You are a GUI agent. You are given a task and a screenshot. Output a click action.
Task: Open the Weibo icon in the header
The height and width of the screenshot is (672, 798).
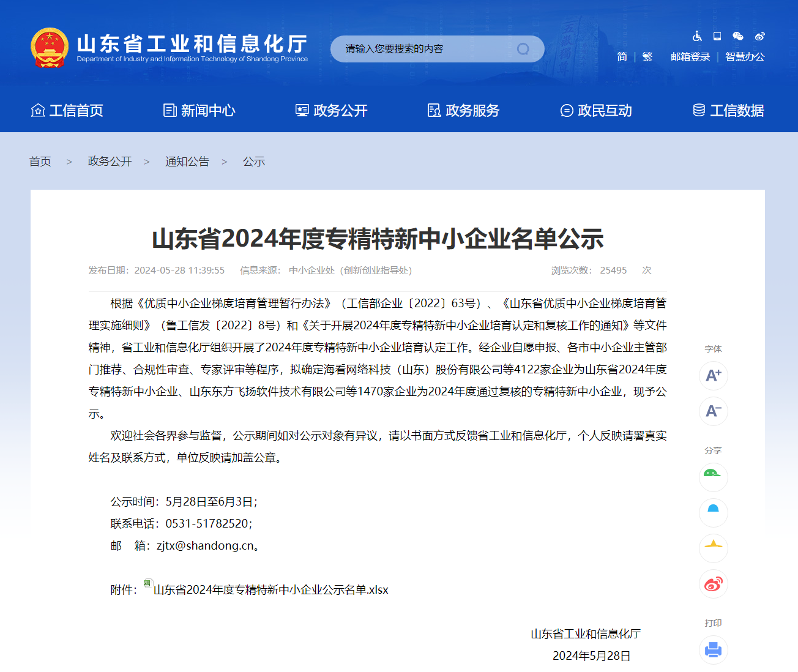[759, 36]
